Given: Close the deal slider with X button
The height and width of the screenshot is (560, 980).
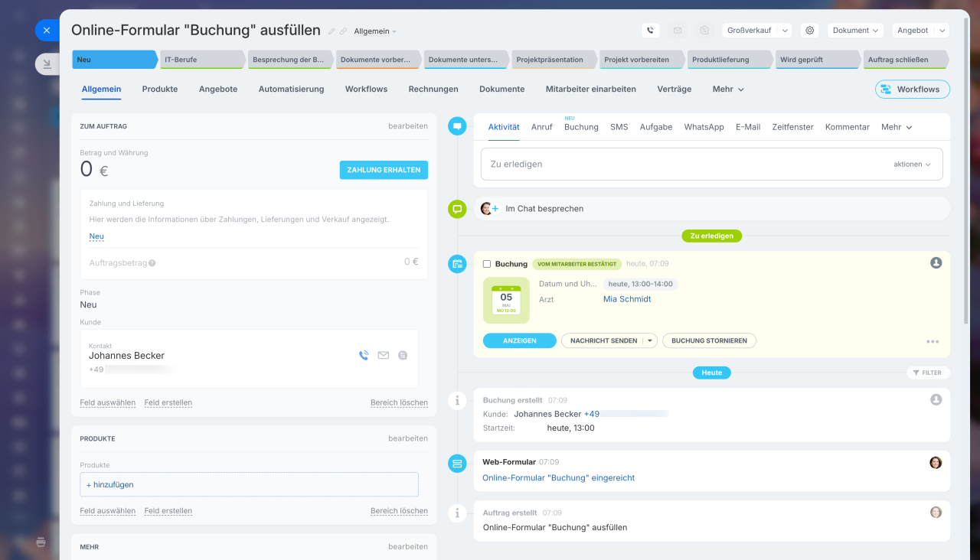Looking at the screenshot, I should pos(47,31).
